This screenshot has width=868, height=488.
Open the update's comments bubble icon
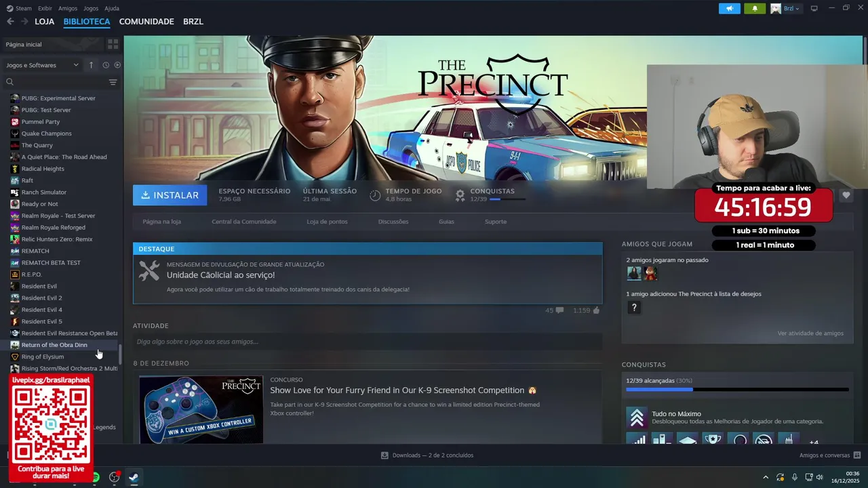tap(559, 310)
